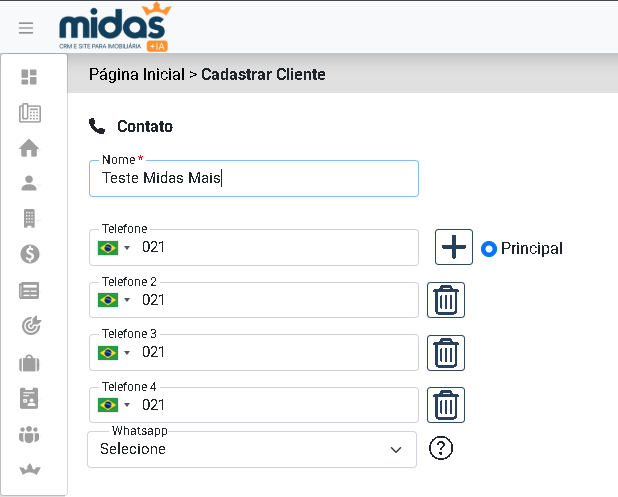This screenshot has height=497, width=618.
Task: Click the briefcase icon in sidebar
Action: (x=29, y=362)
